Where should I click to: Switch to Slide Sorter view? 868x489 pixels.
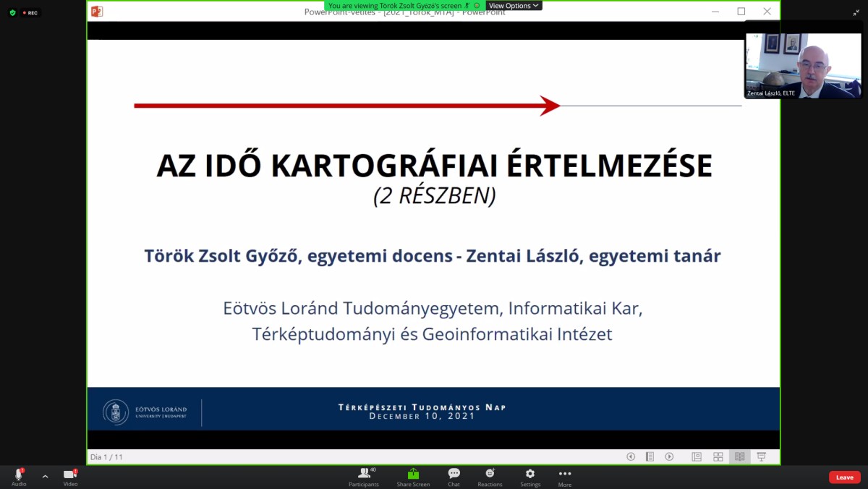pyautogui.click(x=718, y=456)
